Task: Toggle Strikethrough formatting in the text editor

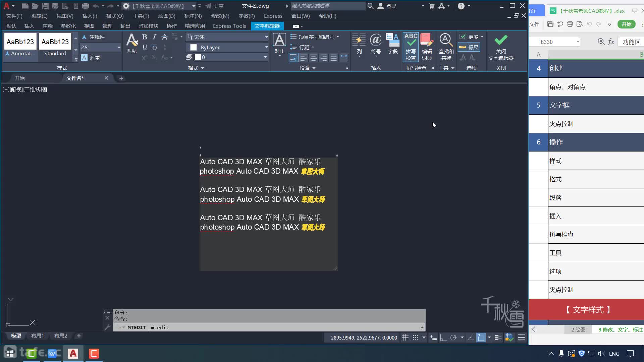Action: pyautogui.click(x=164, y=37)
